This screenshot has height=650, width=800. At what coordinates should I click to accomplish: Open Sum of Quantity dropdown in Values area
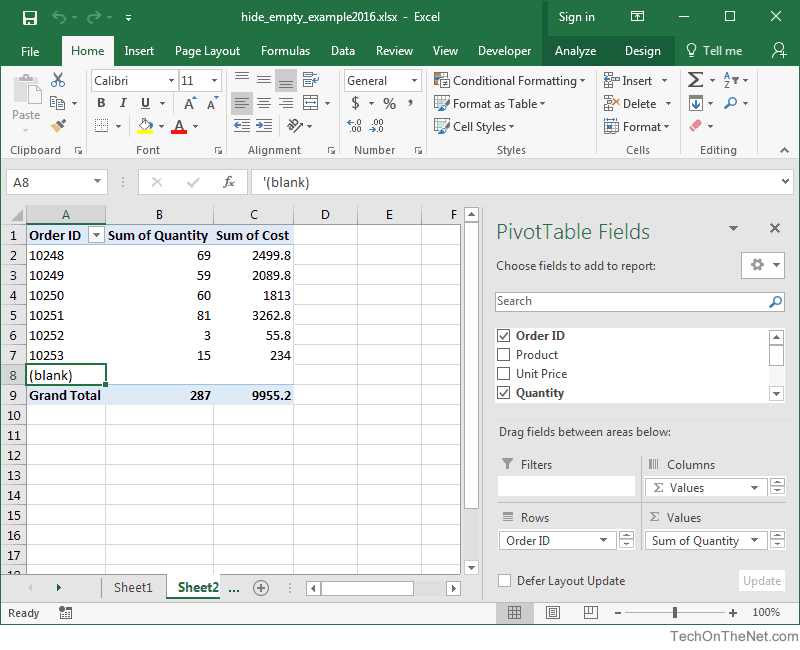[x=754, y=540]
